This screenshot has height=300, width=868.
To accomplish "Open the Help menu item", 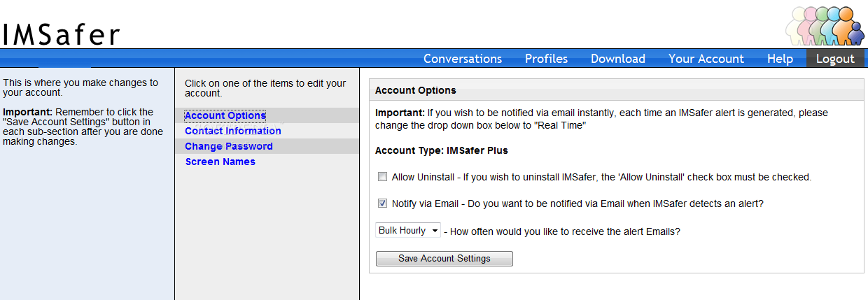I will tap(780, 59).
